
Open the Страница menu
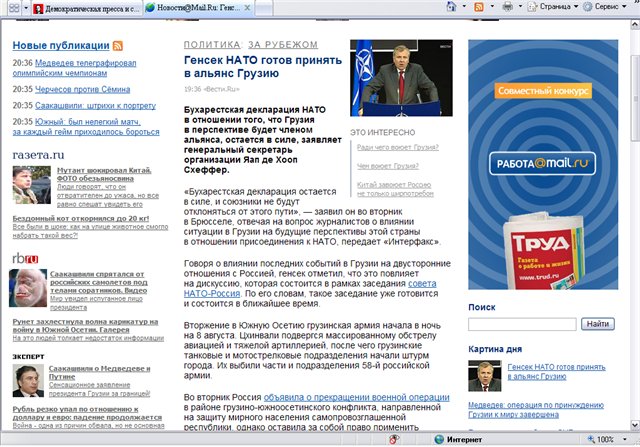tap(553, 7)
